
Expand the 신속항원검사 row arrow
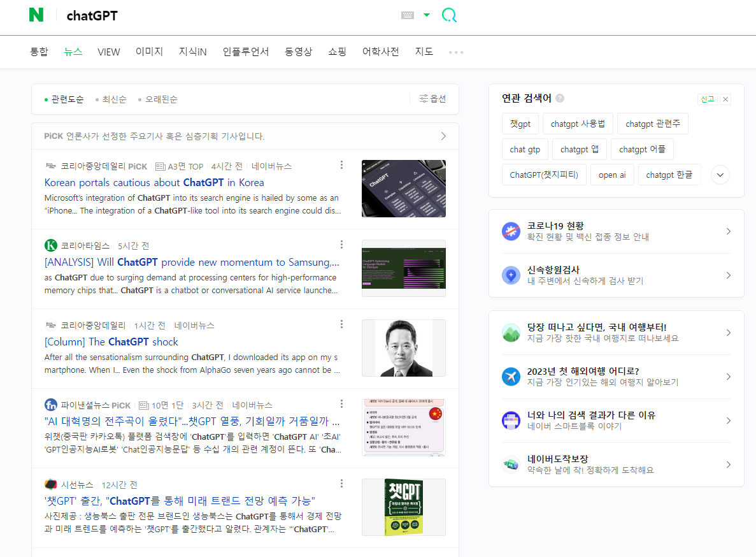click(729, 275)
